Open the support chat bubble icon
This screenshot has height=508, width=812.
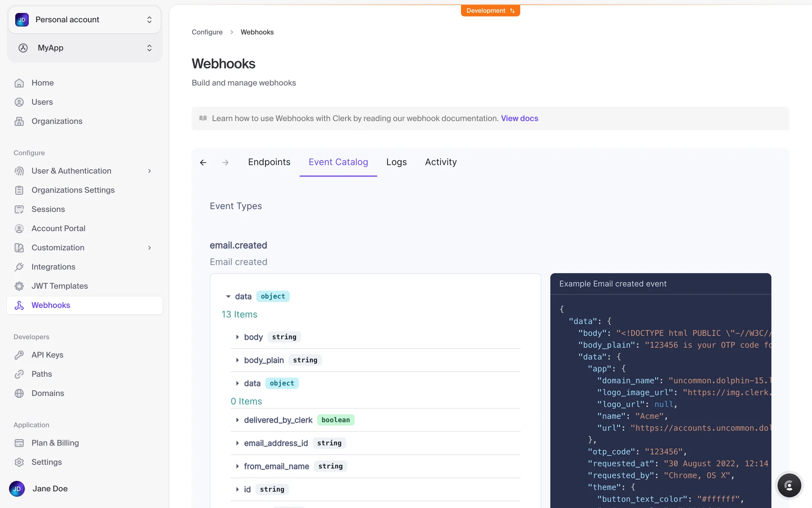click(789, 486)
